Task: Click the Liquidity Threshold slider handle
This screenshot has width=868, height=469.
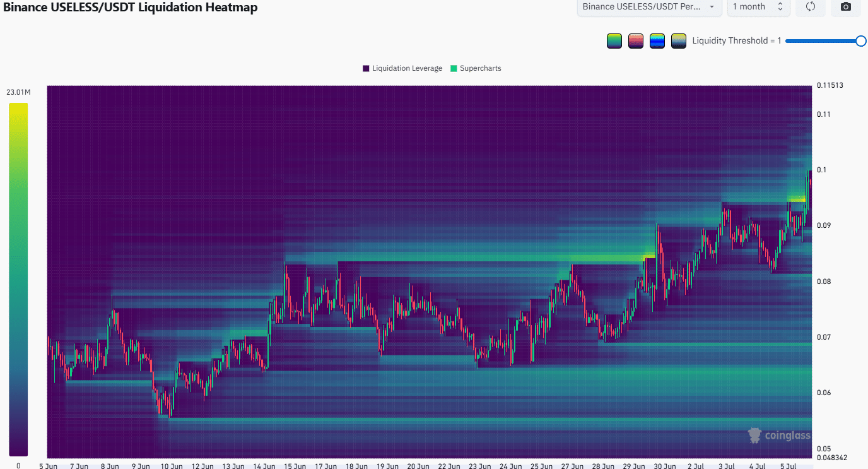Action: (861, 41)
